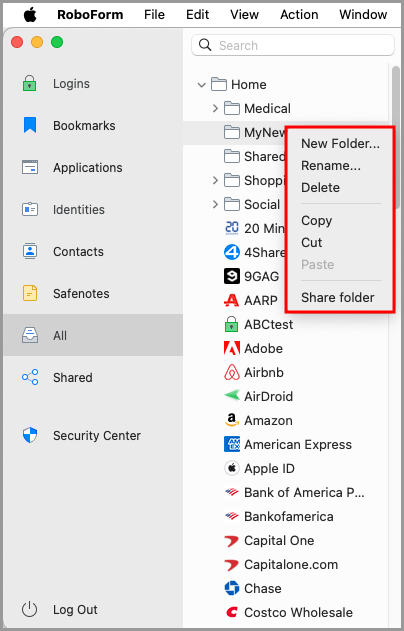Open the File menu
This screenshot has width=404, height=631.
(155, 14)
